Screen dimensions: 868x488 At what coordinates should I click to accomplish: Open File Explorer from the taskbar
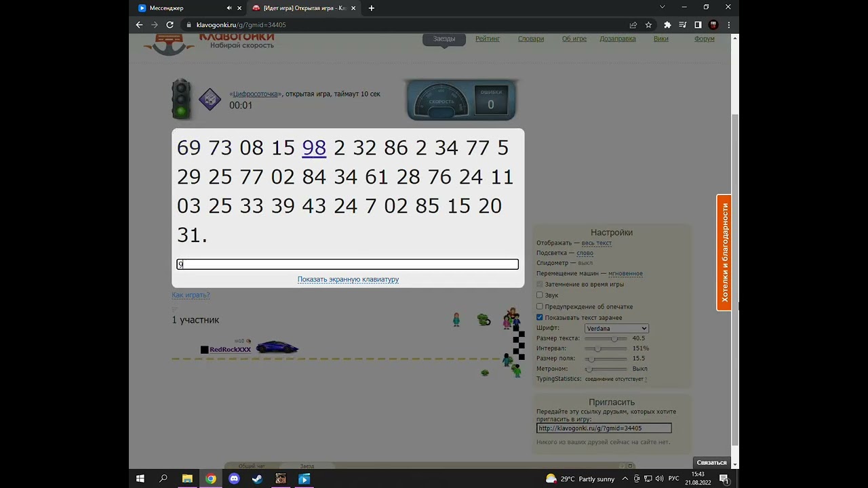(x=187, y=479)
